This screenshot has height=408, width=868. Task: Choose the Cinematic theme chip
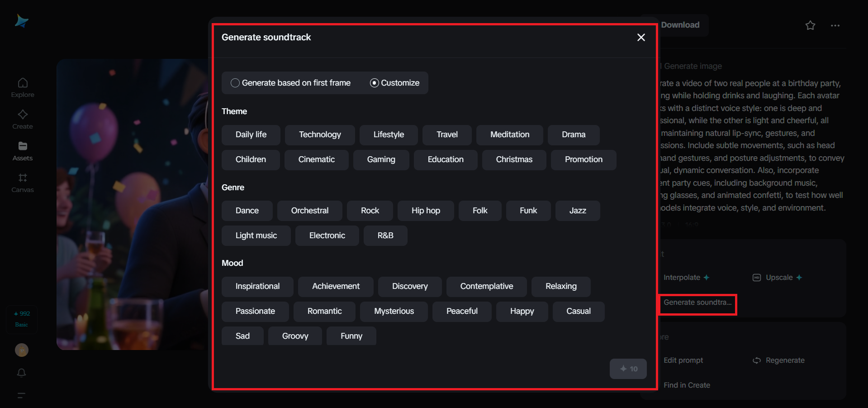pyautogui.click(x=317, y=160)
